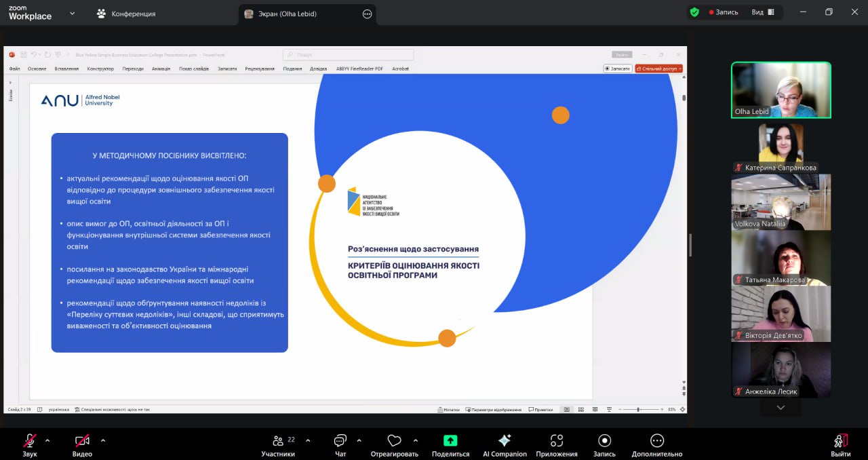Viewport: 868px width, 460px height.
Task: Click the Отреагировать reactions heart icon
Action: 394,441
